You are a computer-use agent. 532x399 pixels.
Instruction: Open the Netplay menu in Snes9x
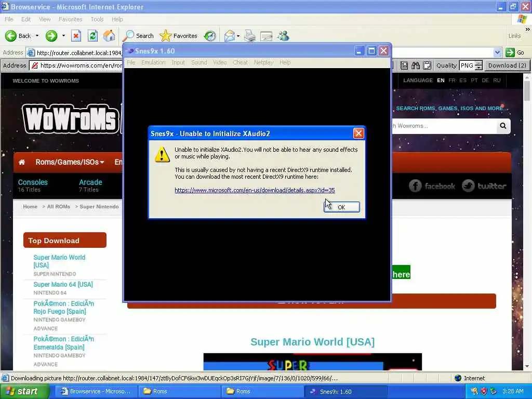[x=263, y=62]
